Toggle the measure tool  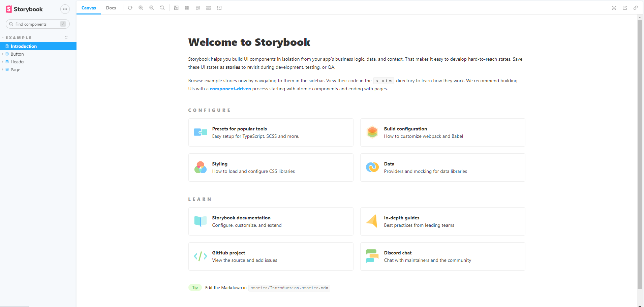coord(209,8)
